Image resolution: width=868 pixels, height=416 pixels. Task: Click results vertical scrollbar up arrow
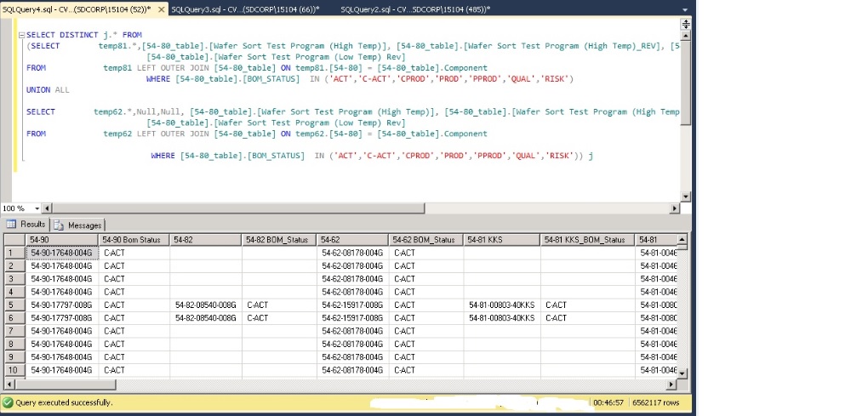click(682, 240)
